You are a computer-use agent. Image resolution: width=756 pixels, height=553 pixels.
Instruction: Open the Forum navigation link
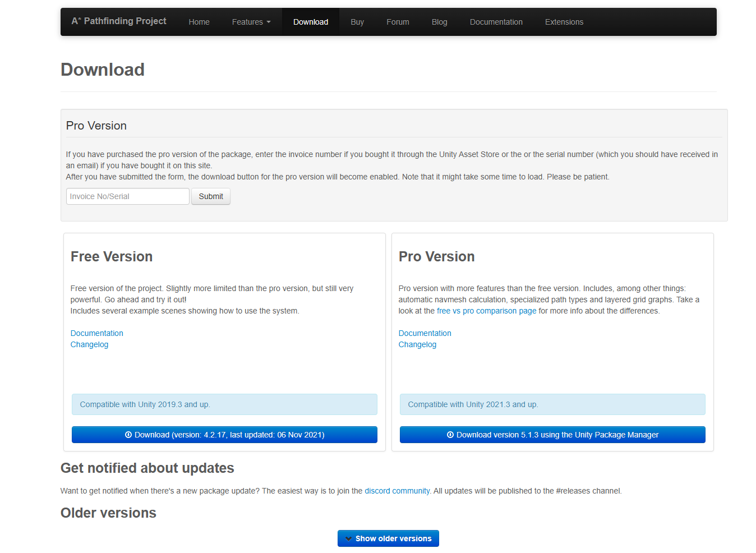[x=398, y=22]
